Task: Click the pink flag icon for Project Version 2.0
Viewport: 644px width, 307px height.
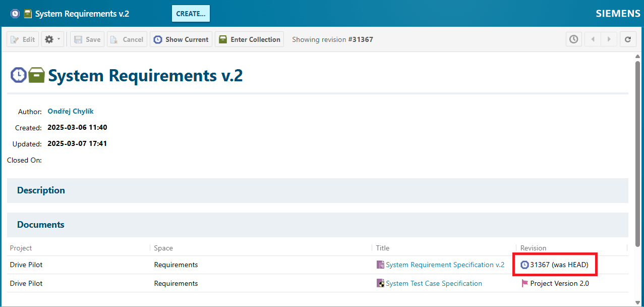Action: pos(524,284)
